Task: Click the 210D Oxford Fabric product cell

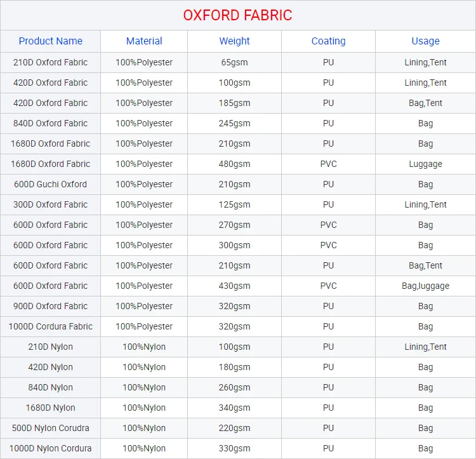Action: click(51, 62)
